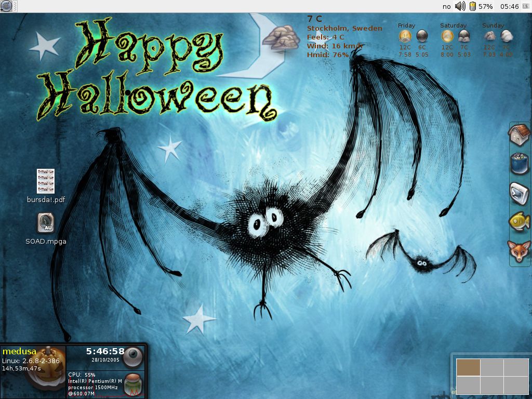Select the SOAD.mpga audio file icon

(46, 223)
